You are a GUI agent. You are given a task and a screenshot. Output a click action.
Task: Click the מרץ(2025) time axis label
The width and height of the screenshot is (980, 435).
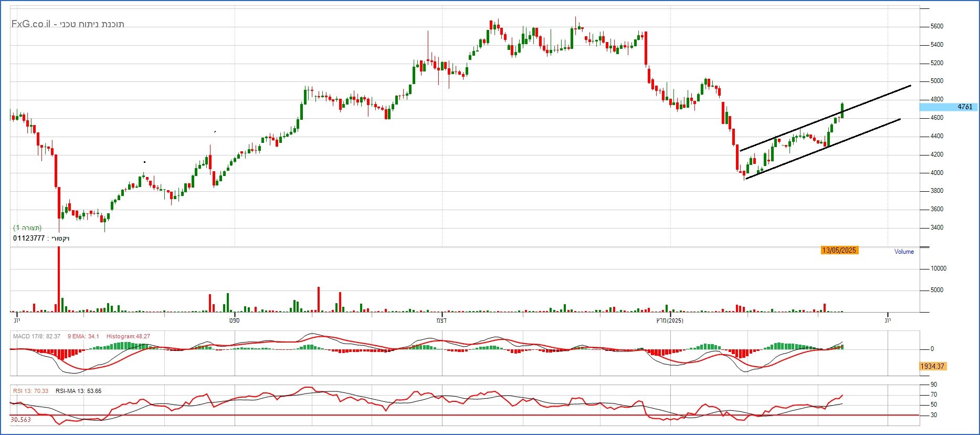(x=670, y=320)
